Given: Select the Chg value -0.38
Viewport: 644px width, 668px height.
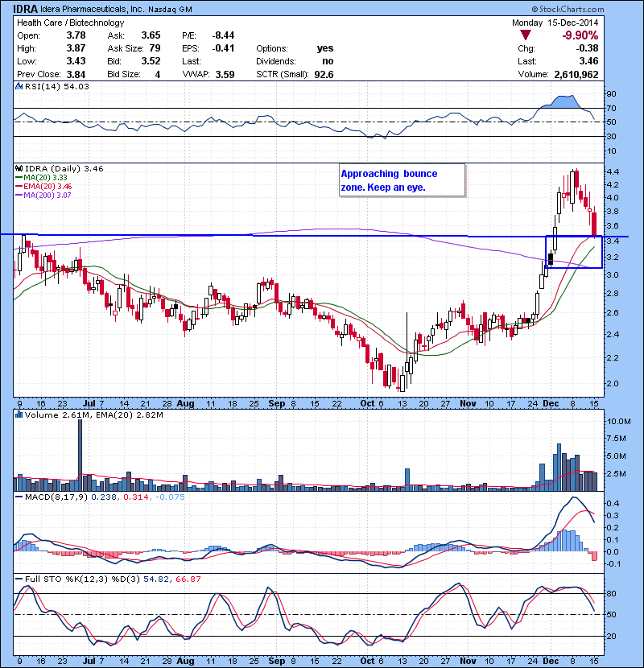Looking at the screenshot, I should 588,48.
